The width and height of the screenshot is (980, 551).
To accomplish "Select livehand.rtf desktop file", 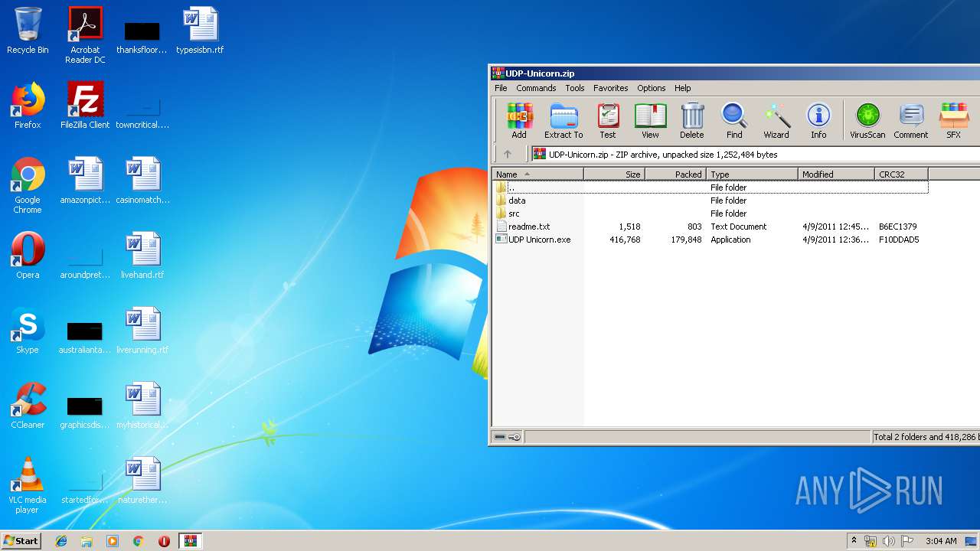I will (142, 256).
